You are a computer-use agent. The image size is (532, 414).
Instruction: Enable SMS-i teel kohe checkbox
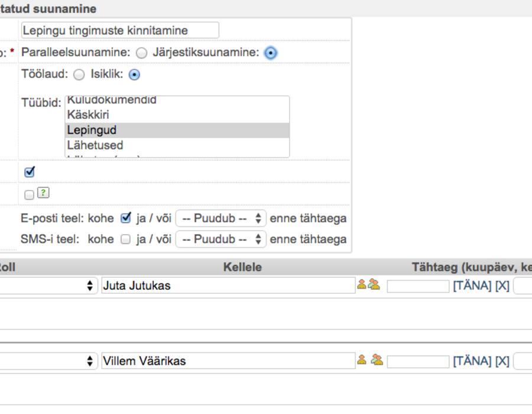tap(125, 240)
